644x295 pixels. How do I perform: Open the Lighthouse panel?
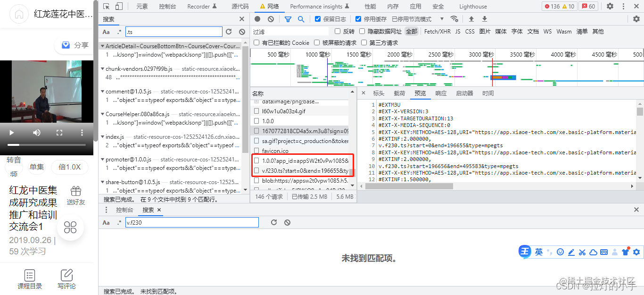pos(472,6)
